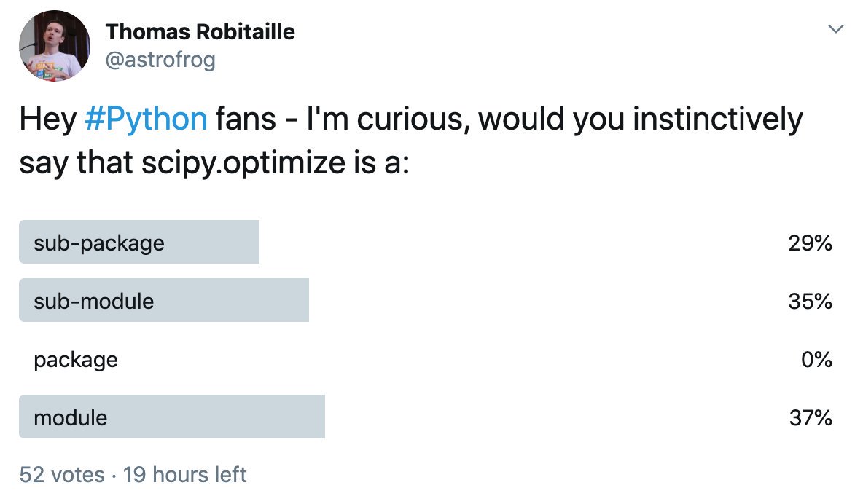
Task: Follow the #Python hashtag link
Action: (x=146, y=119)
